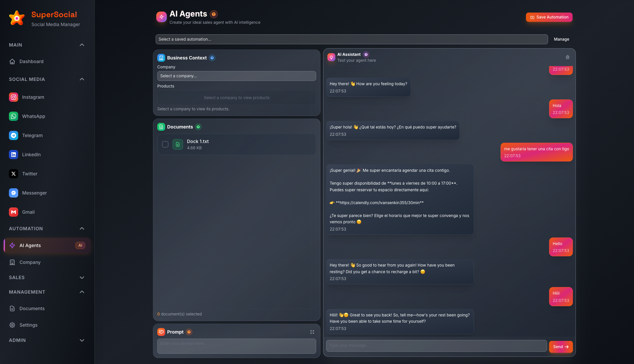Viewport: 634px width, 364px height.
Task: Click the Save Automation button
Action: pos(549,17)
